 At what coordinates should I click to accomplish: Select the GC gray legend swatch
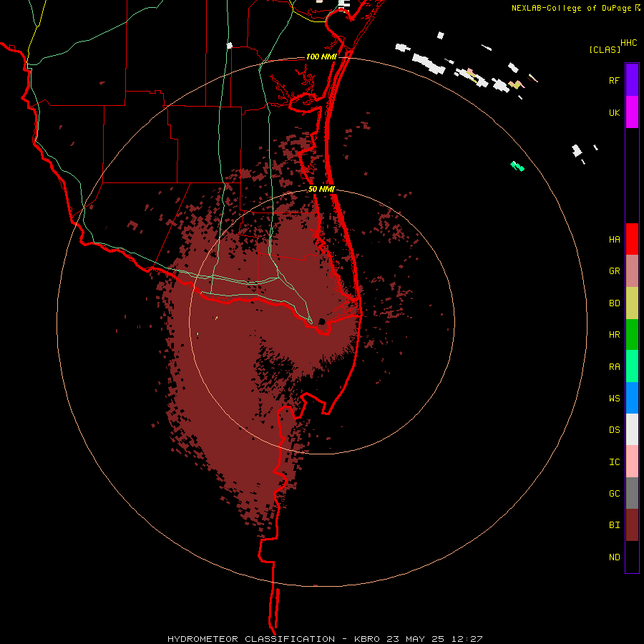[x=632, y=493]
